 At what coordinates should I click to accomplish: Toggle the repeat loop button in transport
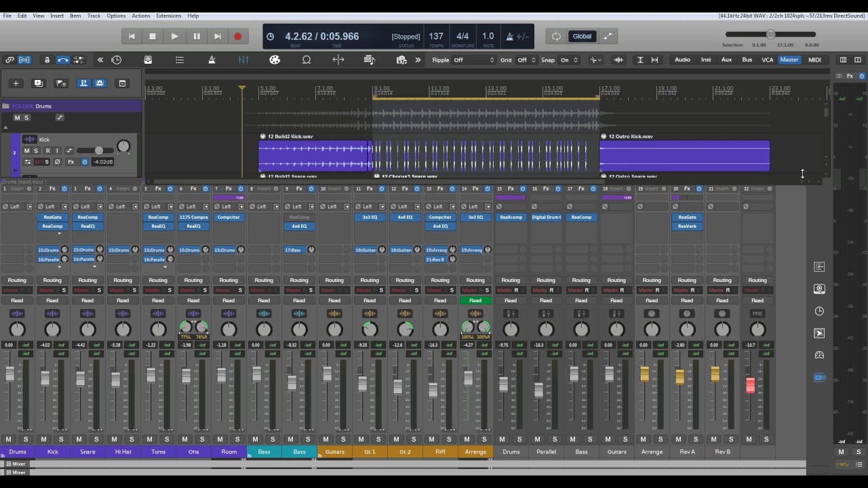pyautogui.click(x=556, y=37)
